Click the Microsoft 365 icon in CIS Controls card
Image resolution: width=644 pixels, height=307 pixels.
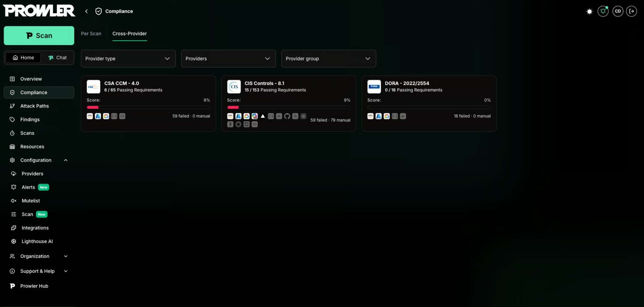[x=255, y=116]
